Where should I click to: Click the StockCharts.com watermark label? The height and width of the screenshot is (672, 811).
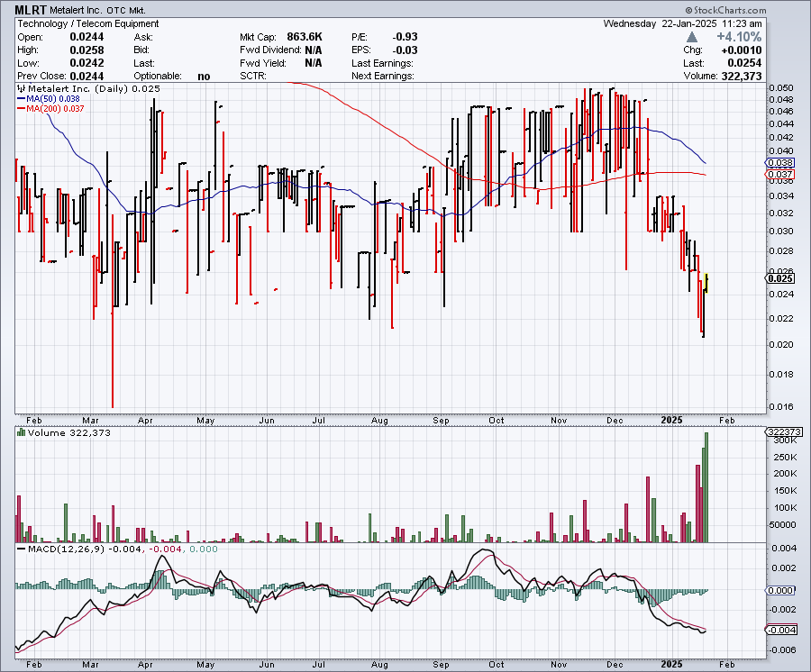tap(725, 10)
